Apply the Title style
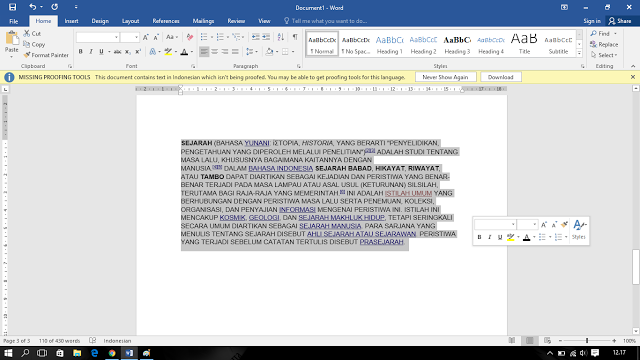 point(524,44)
